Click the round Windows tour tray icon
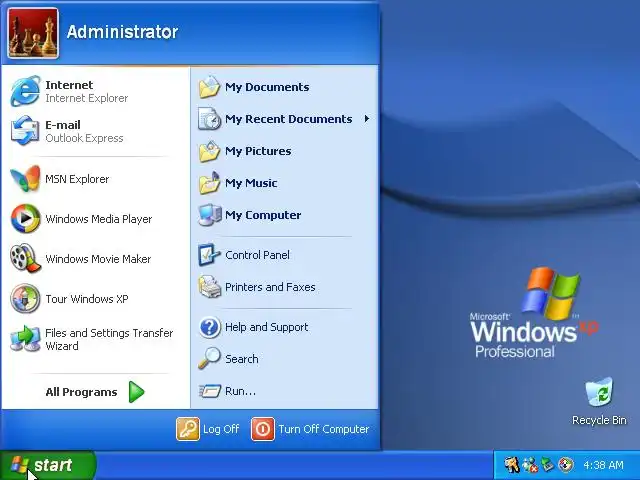 tap(565, 464)
